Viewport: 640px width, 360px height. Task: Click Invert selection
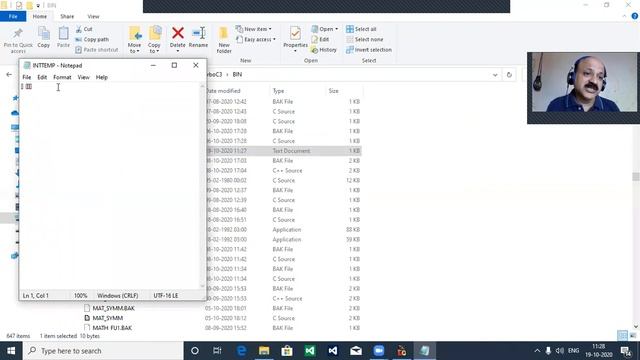pyautogui.click(x=369, y=49)
